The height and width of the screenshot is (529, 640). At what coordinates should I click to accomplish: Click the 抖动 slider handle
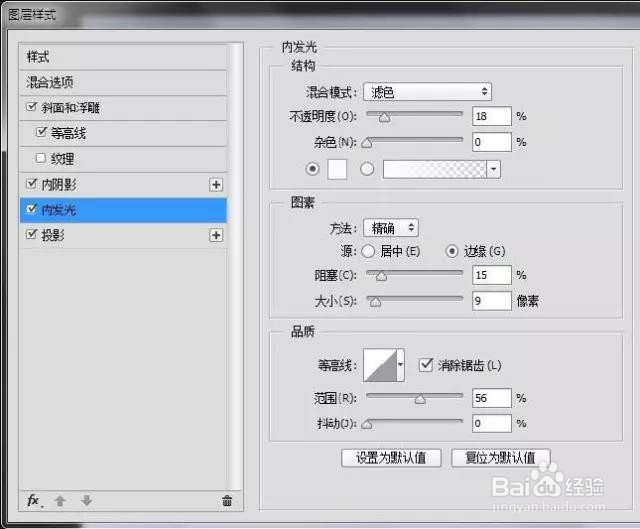point(367,425)
